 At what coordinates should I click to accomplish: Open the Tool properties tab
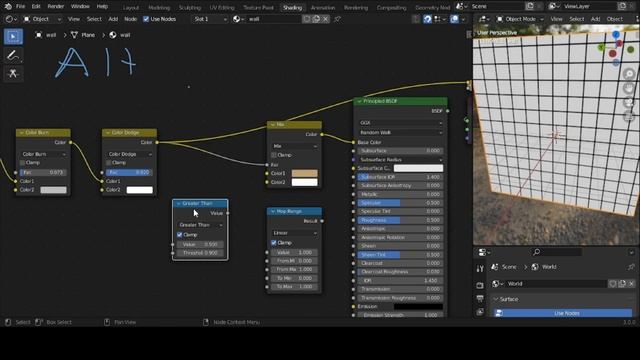(480, 269)
